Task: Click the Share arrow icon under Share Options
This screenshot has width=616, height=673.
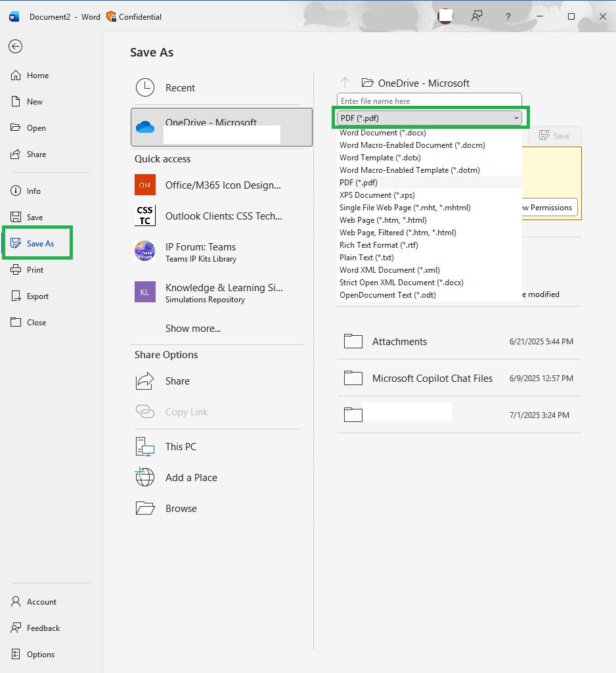Action: [145, 381]
